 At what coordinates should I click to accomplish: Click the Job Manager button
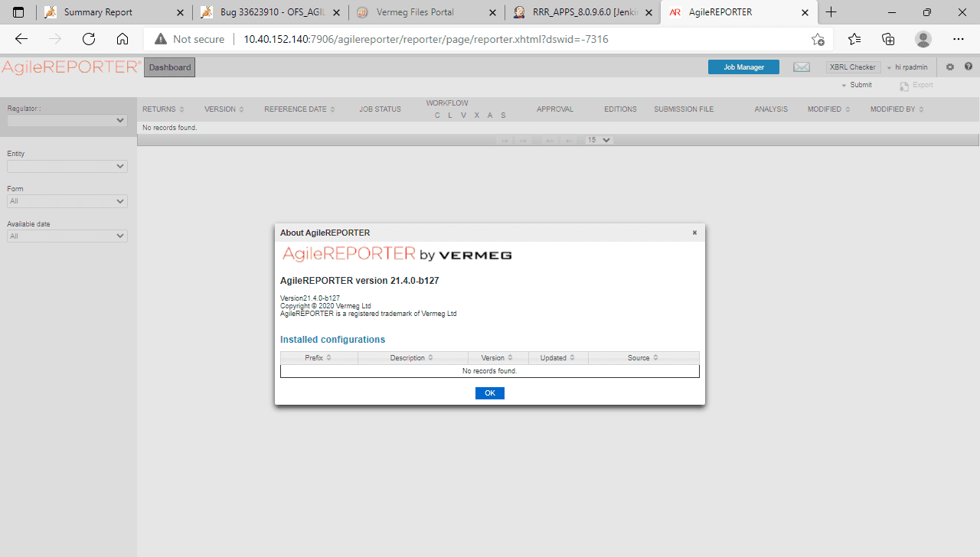[x=743, y=67]
